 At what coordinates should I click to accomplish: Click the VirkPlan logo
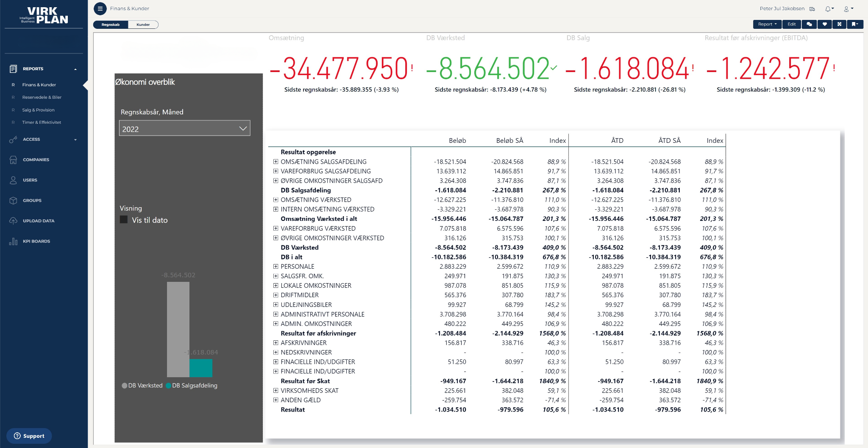pos(44,15)
